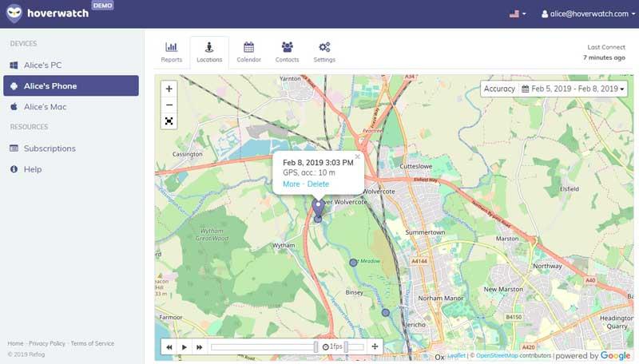Image resolution: width=639 pixels, height=364 pixels.
Task: Toggle fullscreen map view icon
Action: point(169,121)
